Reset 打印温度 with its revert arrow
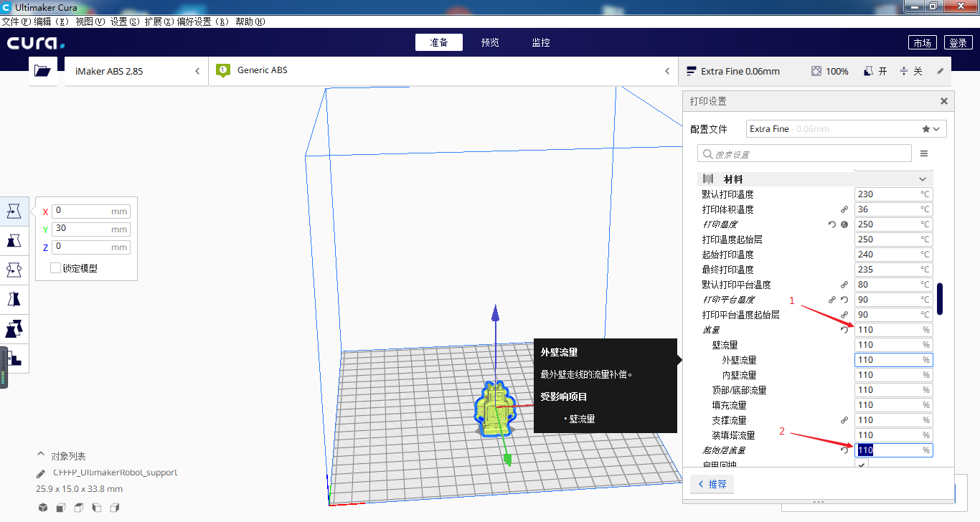 (x=832, y=224)
